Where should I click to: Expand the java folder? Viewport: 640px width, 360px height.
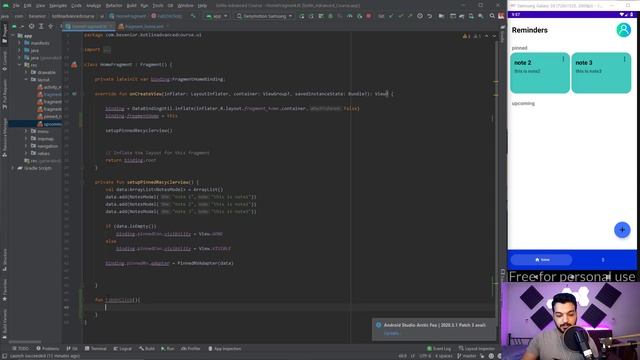click(x=19, y=50)
